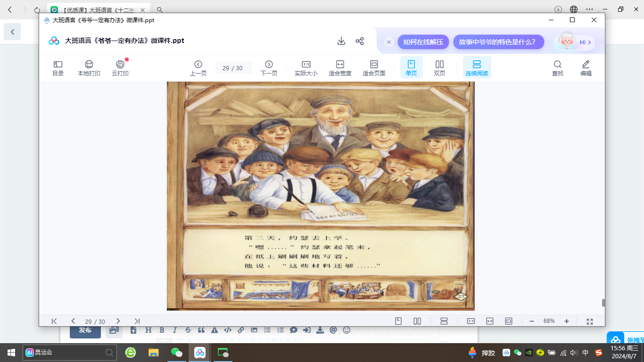Open 360 browser from the taskbar
The height and width of the screenshot is (362, 644).
pyautogui.click(x=131, y=352)
